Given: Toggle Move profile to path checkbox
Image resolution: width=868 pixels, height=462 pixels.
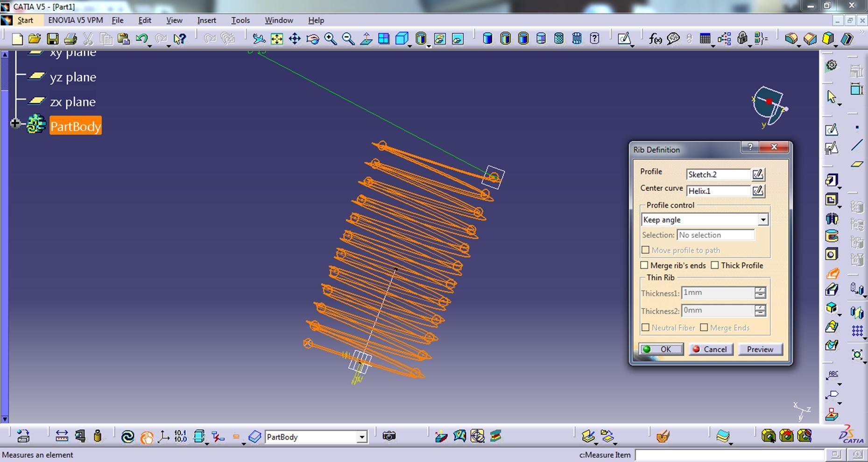Looking at the screenshot, I should (645, 250).
